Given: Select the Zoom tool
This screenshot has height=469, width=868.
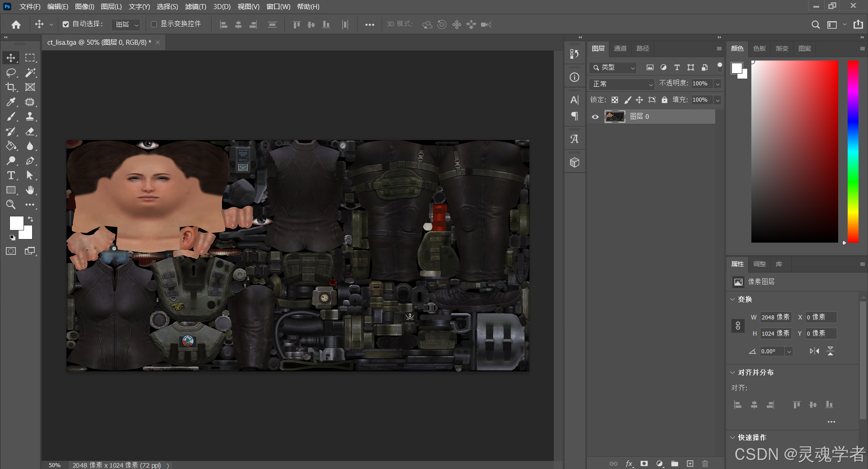Looking at the screenshot, I should point(11,205).
